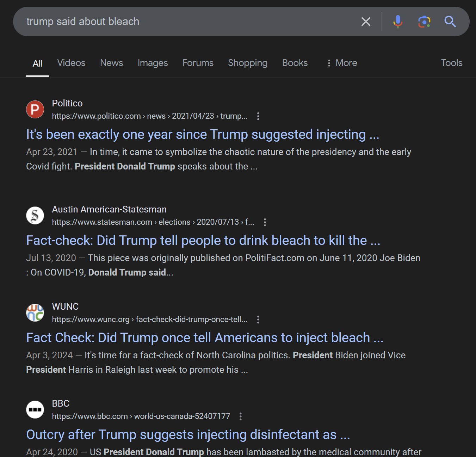Viewport: 476px width, 457px height.
Task: Clear the search box with the X icon
Action: (366, 22)
